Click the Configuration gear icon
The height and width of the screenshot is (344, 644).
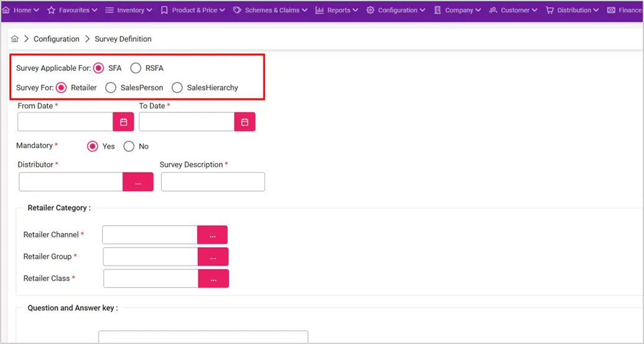(370, 10)
